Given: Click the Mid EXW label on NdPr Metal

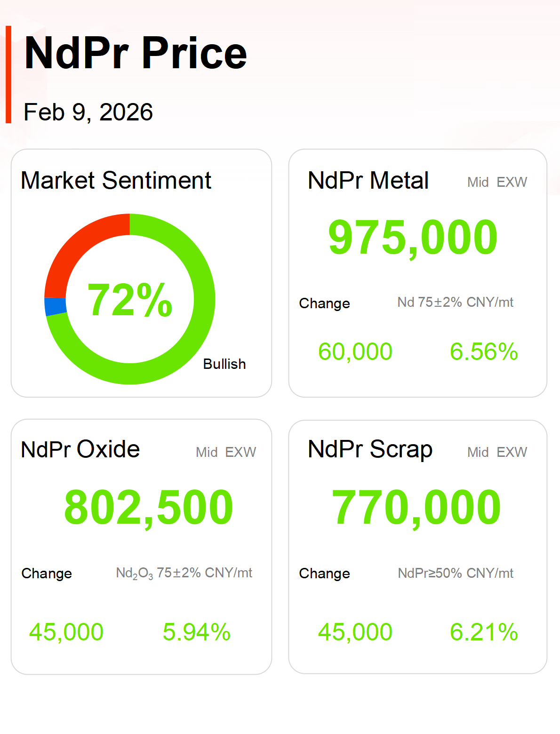Looking at the screenshot, I should (x=497, y=182).
